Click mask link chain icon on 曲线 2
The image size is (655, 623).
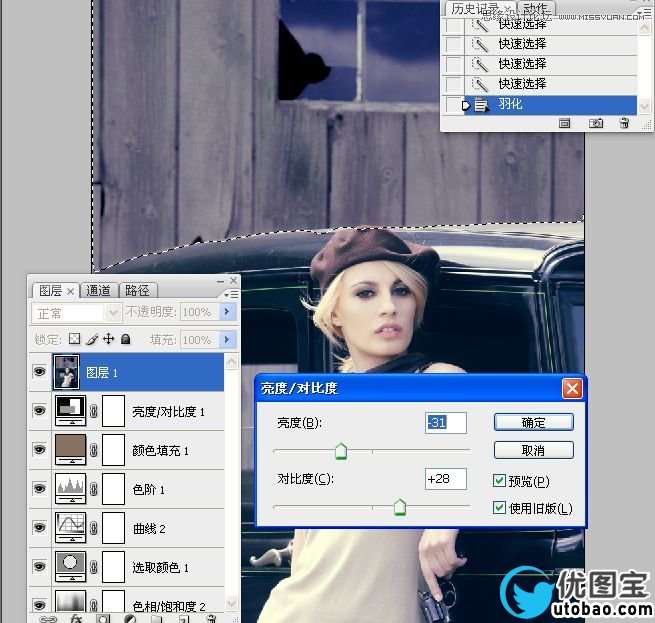coord(94,528)
